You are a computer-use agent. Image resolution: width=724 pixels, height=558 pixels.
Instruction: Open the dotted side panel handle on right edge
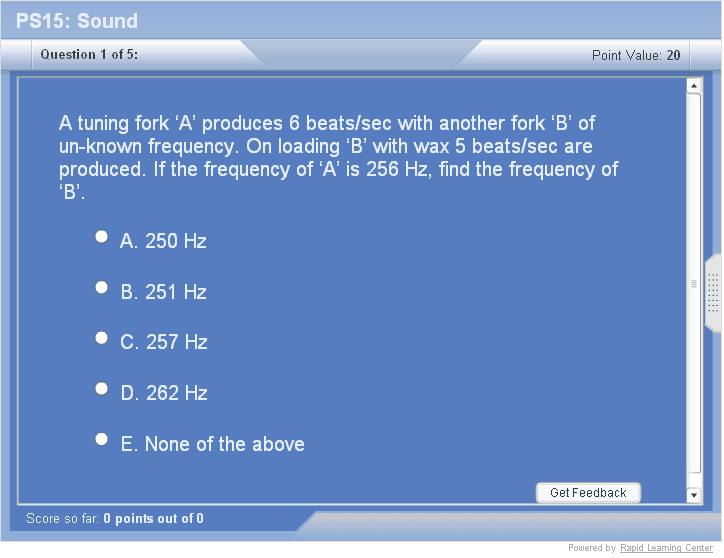(x=713, y=293)
